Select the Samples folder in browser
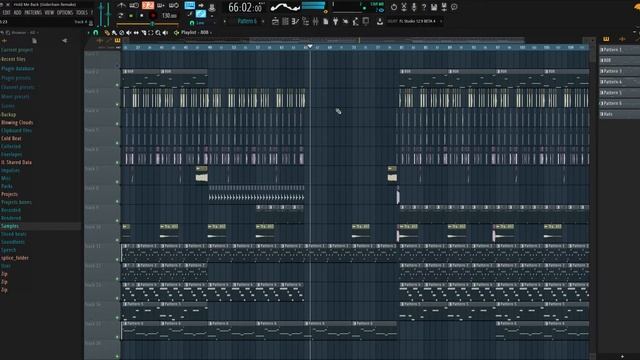Image resolution: width=640 pixels, height=360 pixels. click(x=10, y=226)
